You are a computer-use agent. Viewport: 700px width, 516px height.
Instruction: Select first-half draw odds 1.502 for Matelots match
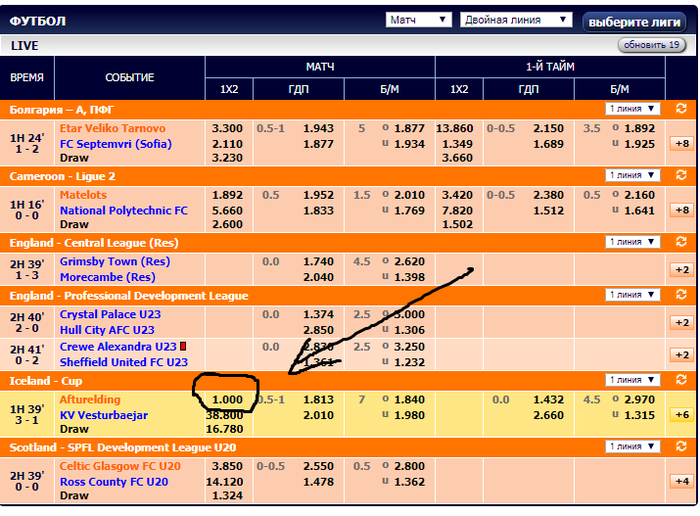457,225
